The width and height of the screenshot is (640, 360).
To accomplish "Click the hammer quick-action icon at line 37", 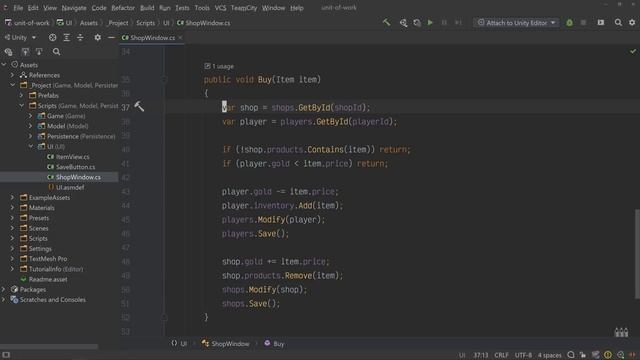I will point(139,107).
